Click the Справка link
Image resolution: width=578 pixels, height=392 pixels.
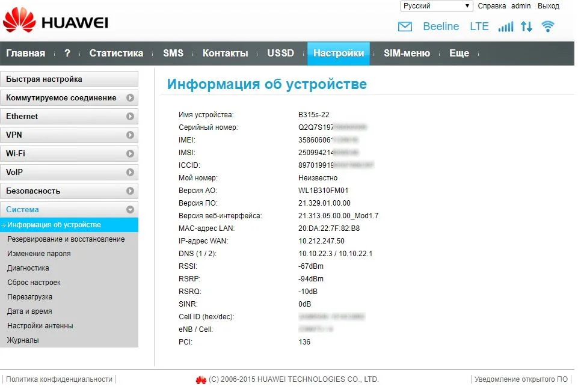tap(492, 6)
